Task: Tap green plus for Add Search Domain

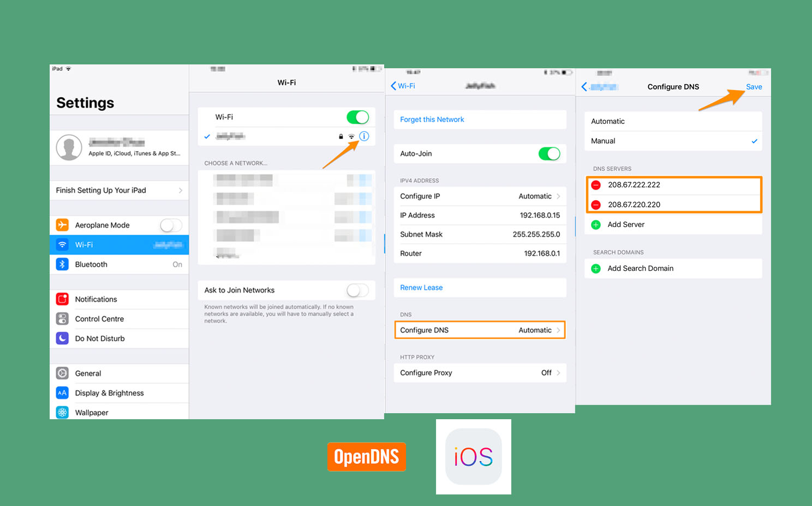Action: (596, 269)
